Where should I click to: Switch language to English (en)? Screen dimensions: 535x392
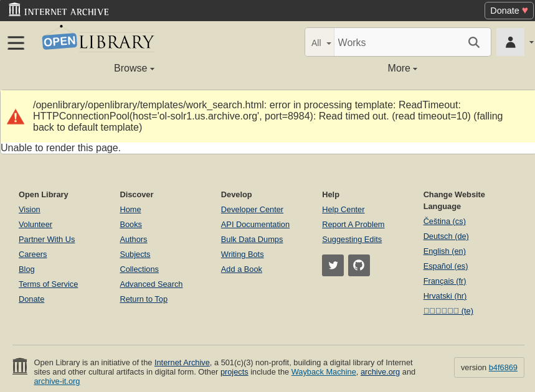click(x=445, y=251)
